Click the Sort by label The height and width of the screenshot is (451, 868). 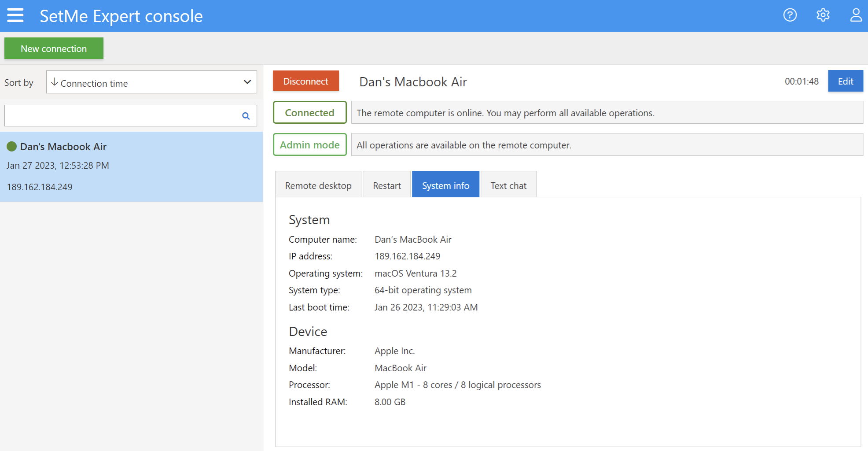[x=19, y=83]
